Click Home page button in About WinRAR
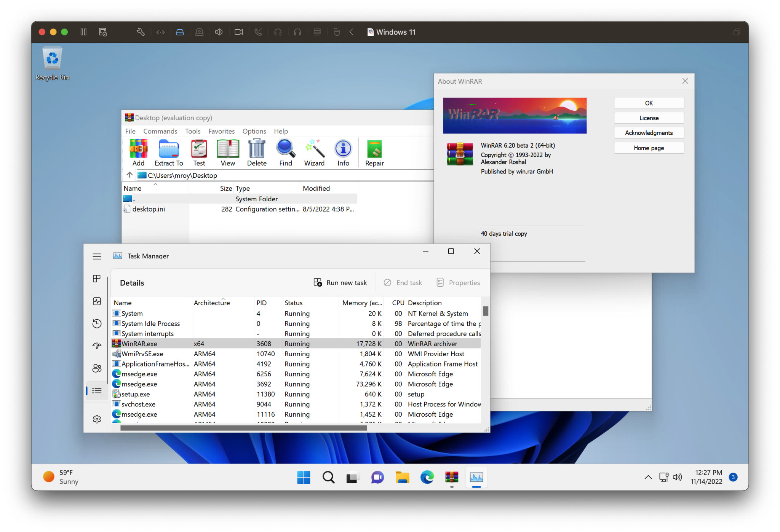Image resolution: width=780 pixels, height=532 pixels. (x=649, y=148)
